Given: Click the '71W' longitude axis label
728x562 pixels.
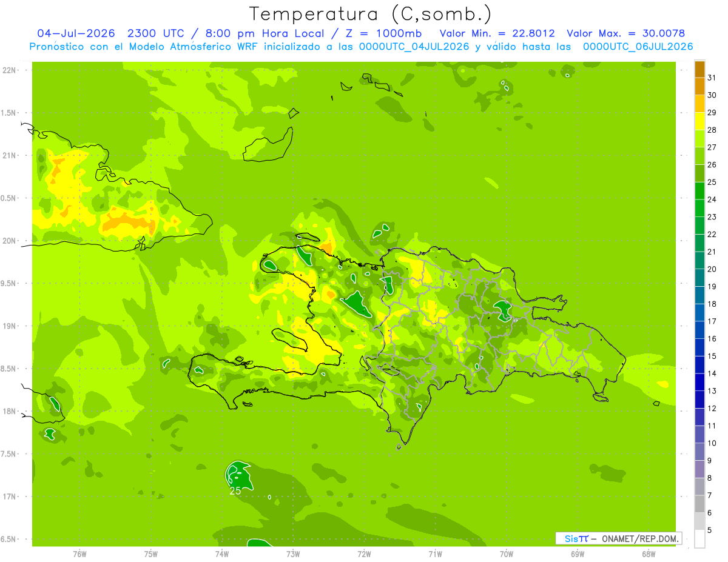Looking at the screenshot, I should point(435,554).
